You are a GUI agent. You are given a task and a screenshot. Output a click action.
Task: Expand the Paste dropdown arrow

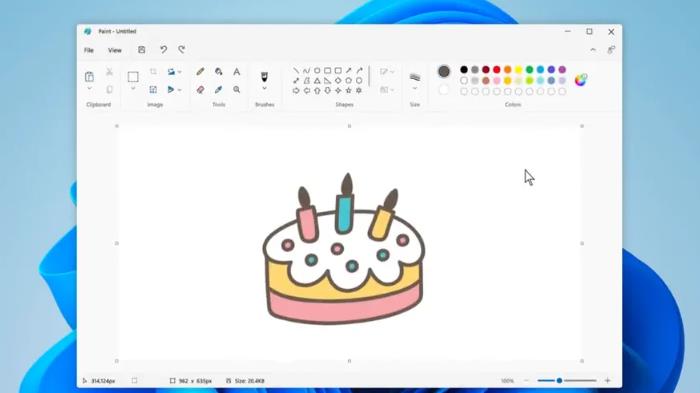[x=89, y=88]
